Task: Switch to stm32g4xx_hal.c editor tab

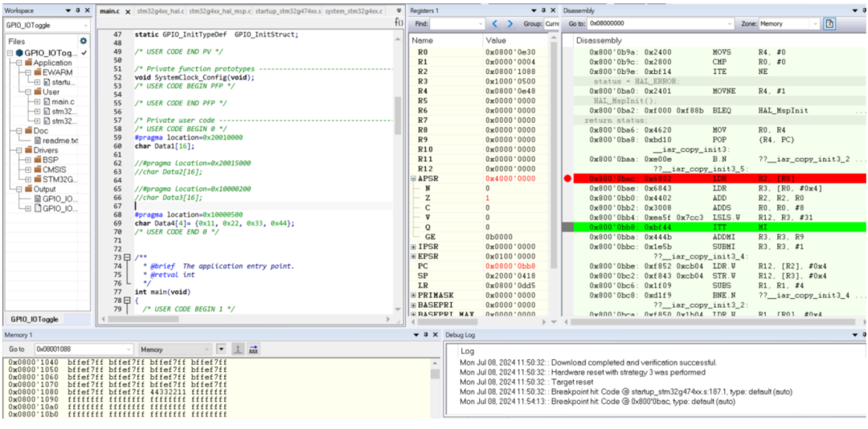Action: click(161, 11)
